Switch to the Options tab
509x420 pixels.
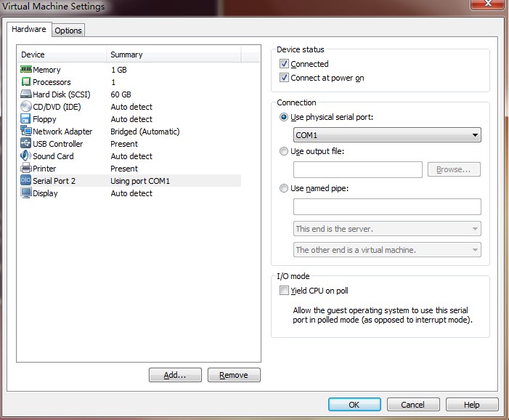pos(68,31)
